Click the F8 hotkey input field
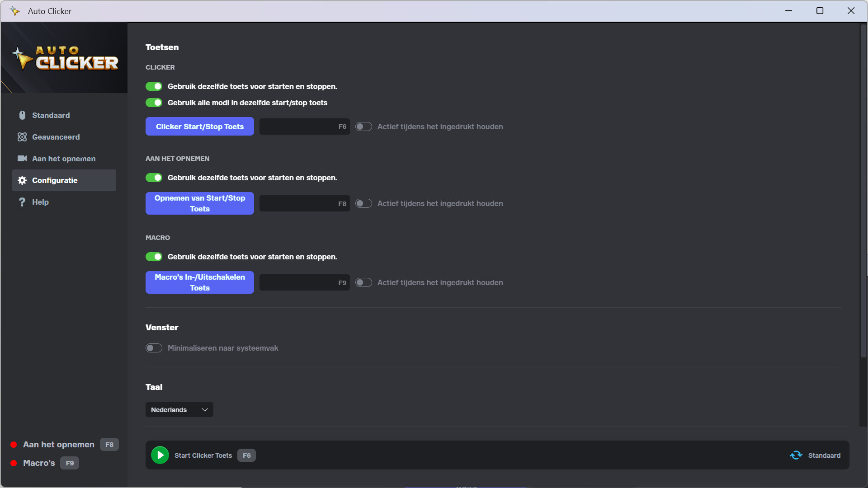The image size is (868, 488). [x=304, y=204]
